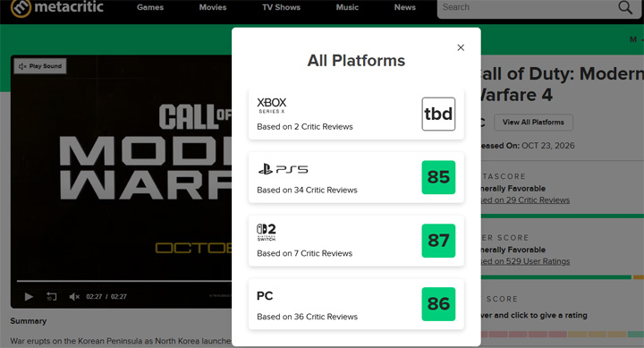Image resolution: width=644 pixels, height=348 pixels.
Task: Click the All Platforms heading
Action: pyautogui.click(x=356, y=61)
